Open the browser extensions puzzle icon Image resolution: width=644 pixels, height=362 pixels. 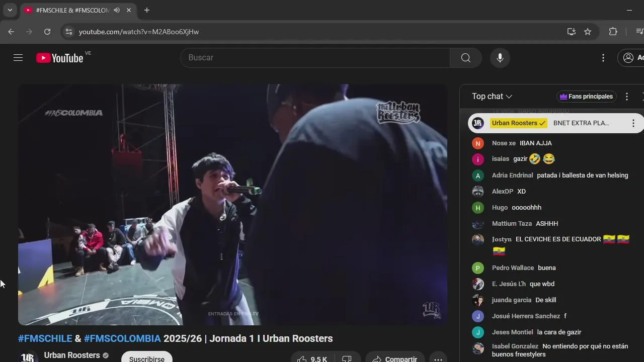pyautogui.click(x=613, y=32)
